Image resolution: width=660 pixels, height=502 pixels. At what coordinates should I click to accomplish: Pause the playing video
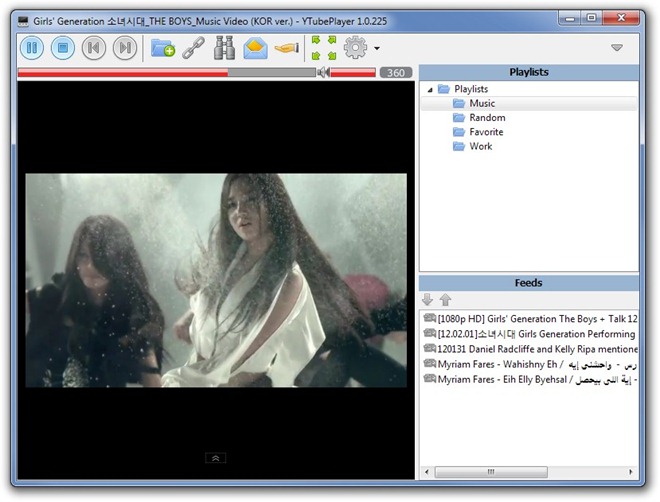32,48
